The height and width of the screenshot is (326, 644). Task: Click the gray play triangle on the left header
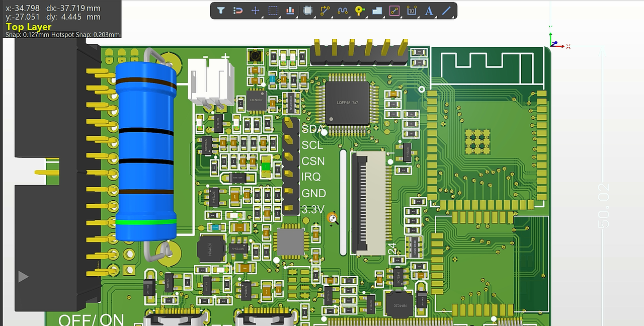[x=23, y=276]
